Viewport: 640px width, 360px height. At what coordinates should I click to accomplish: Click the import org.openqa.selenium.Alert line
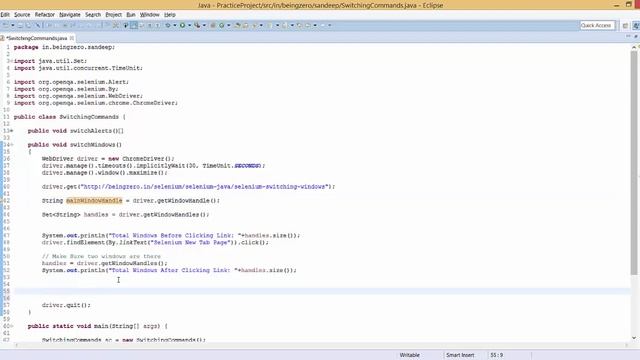(71, 82)
